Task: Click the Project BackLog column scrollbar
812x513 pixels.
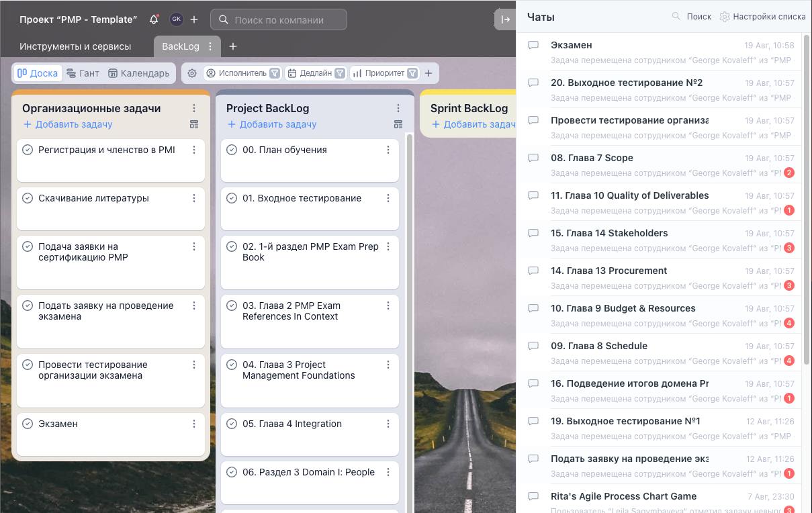Action: (410, 302)
